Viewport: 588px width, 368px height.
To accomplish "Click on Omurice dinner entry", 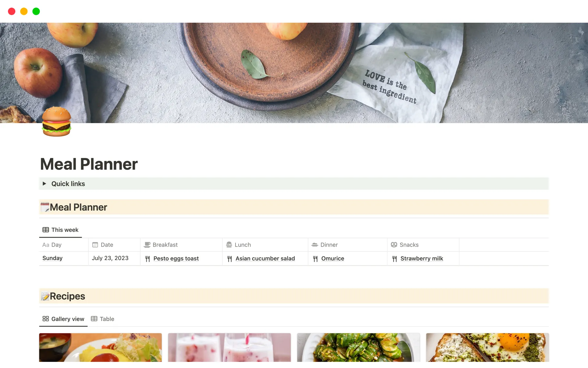I will (x=333, y=258).
